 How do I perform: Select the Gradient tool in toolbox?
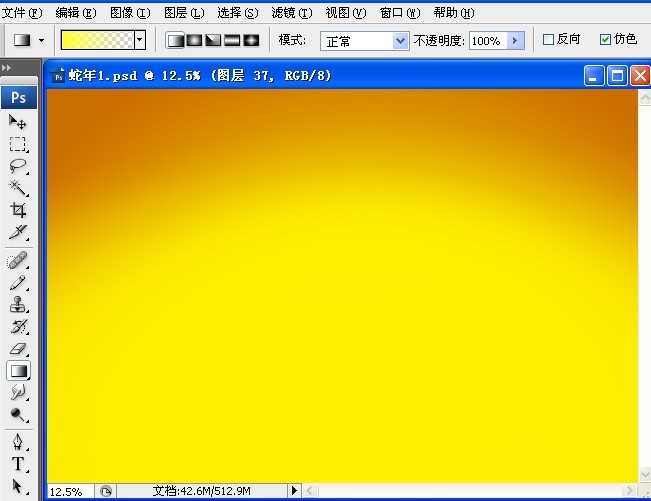[x=18, y=371]
